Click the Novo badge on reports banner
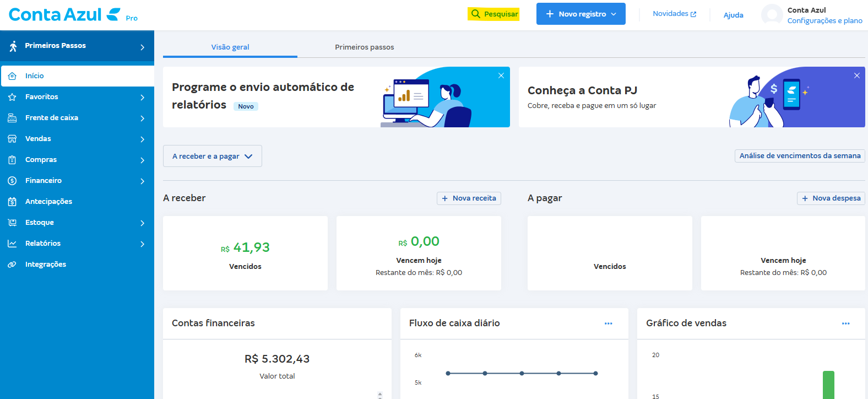 [246, 106]
